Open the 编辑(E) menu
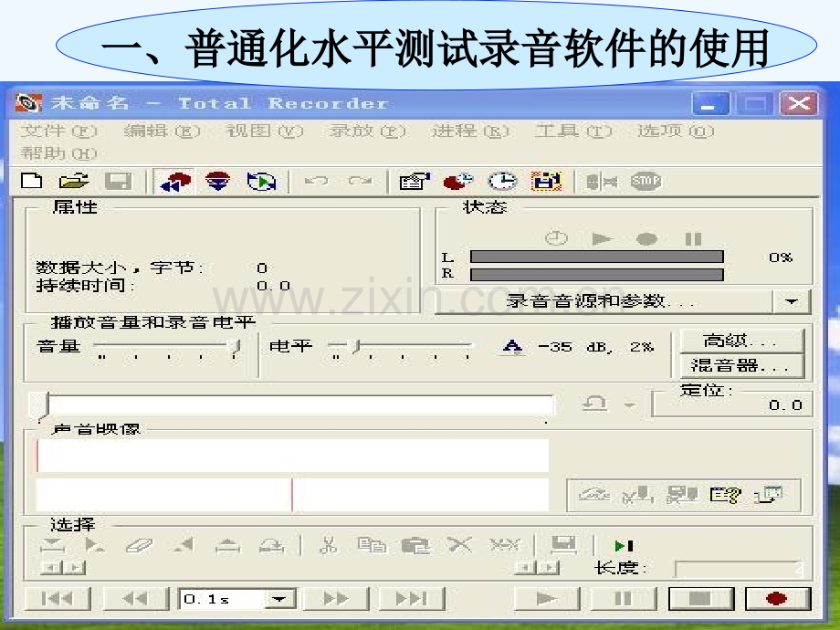 pos(162,131)
